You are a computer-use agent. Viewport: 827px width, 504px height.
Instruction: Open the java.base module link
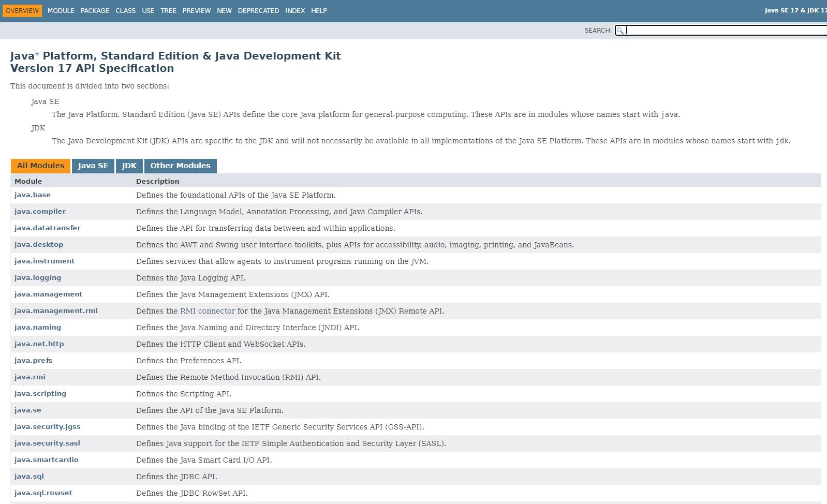click(x=33, y=195)
